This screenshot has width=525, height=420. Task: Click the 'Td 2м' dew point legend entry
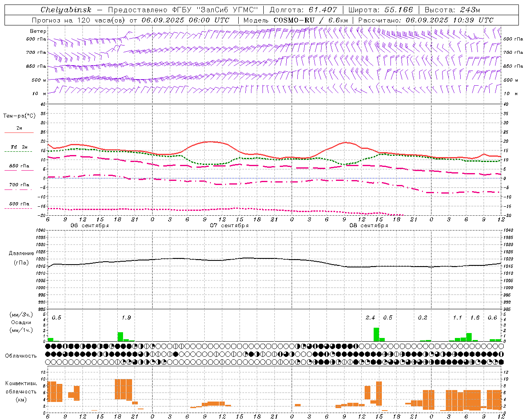pyautogui.click(x=19, y=147)
